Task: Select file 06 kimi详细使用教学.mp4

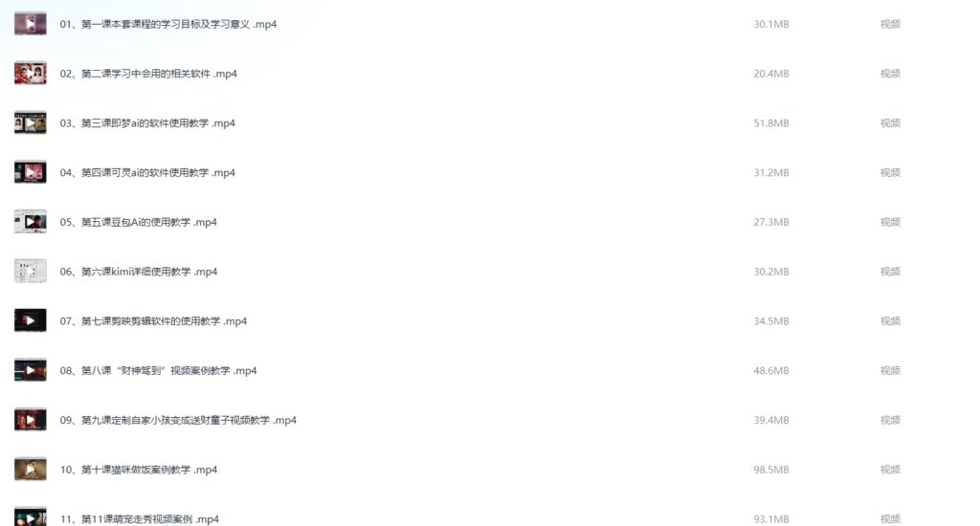Action: pos(139,272)
